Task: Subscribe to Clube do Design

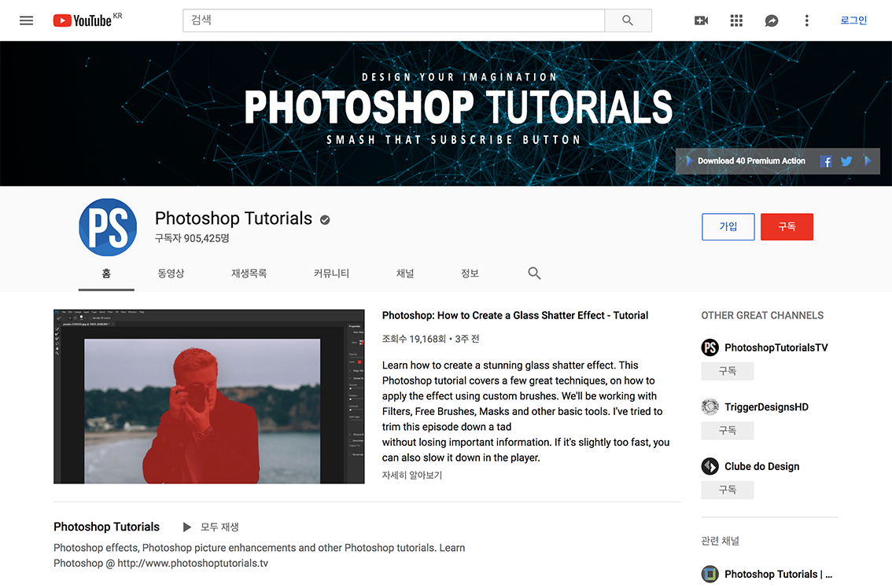Action: (x=728, y=491)
